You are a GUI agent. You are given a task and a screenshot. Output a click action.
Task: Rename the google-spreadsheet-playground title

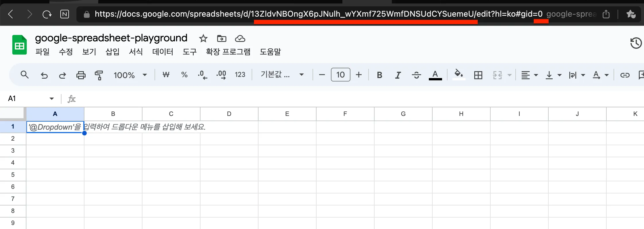click(111, 38)
